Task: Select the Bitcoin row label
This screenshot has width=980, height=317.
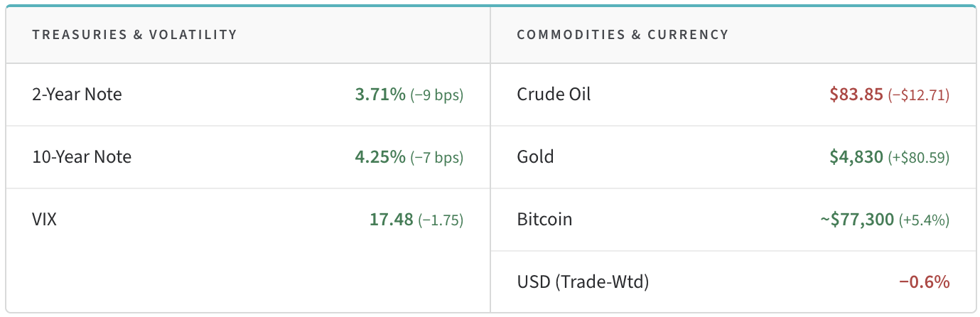Action: point(544,220)
